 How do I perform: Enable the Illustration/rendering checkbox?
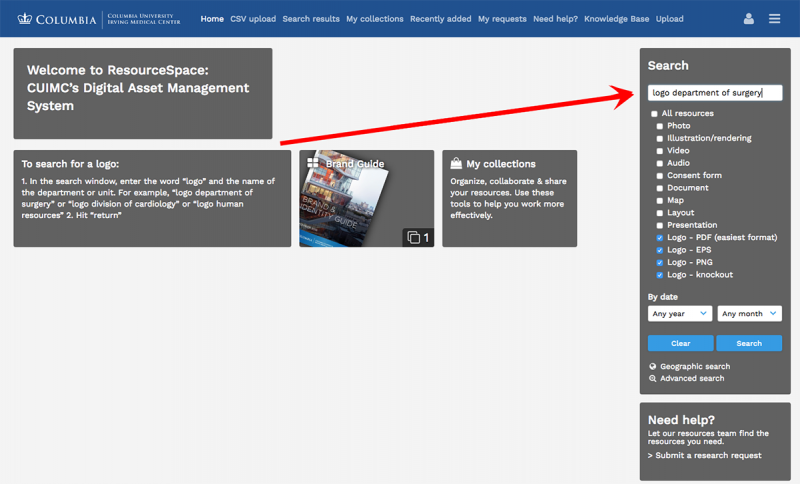[x=660, y=138]
